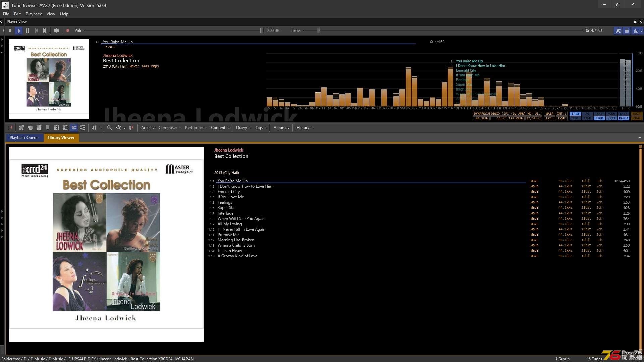Image resolution: width=644 pixels, height=362 pixels.
Task: Switch to the Library Viewer tab
Action: 61,138
